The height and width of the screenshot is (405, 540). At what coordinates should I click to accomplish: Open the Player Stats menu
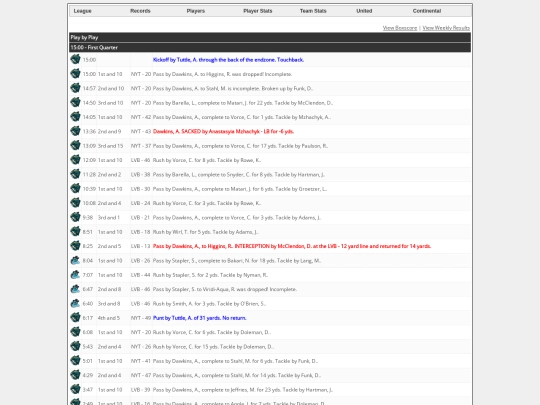click(x=258, y=11)
